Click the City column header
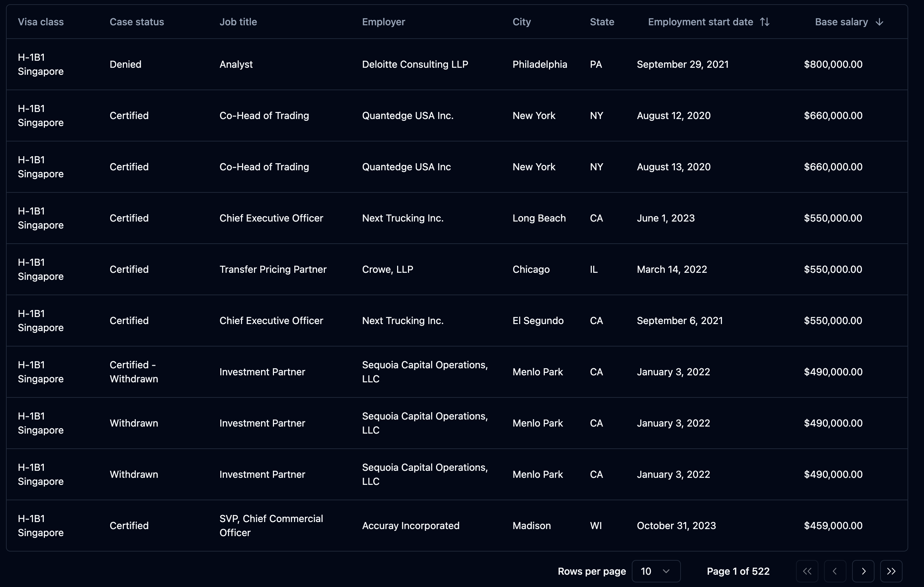This screenshot has height=587, width=924. [522, 22]
